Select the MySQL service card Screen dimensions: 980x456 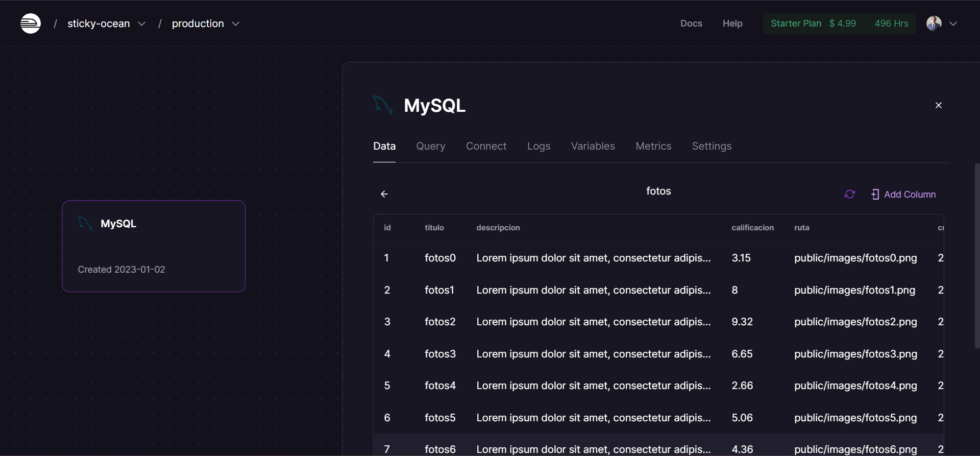pos(154,246)
